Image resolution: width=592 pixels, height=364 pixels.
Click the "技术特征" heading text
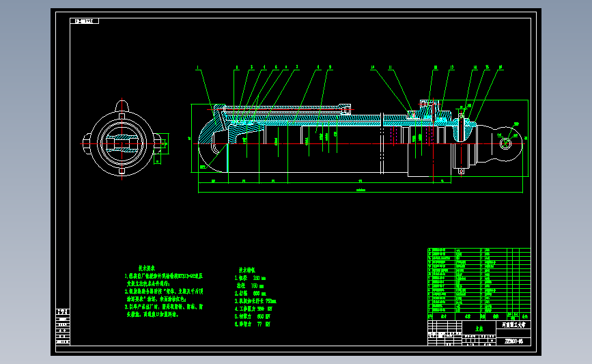(247, 270)
